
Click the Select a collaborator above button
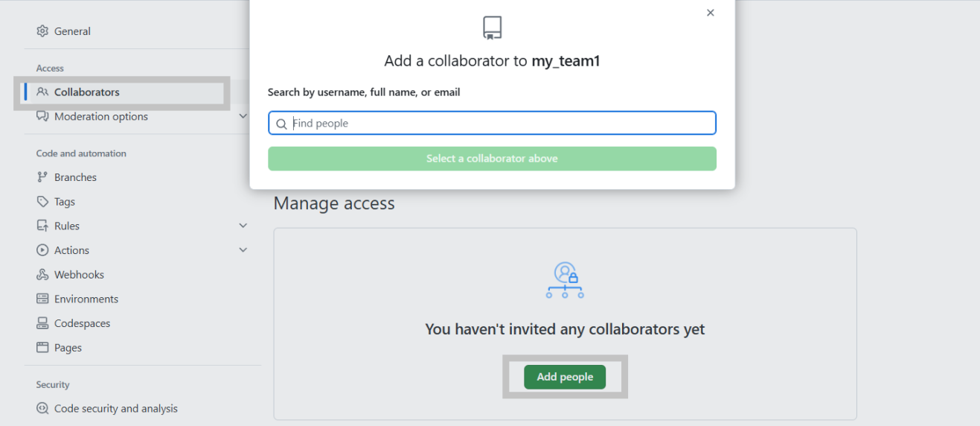(x=492, y=159)
